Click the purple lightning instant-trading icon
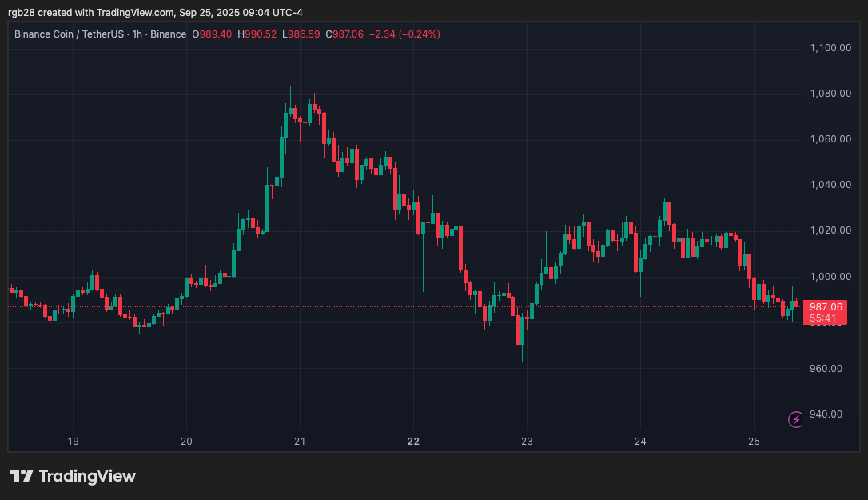 pos(795,419)
